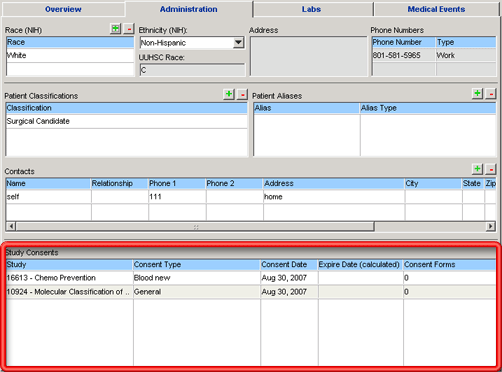502x372 pixels.
Task: Click Phone 1 value 111
Action: [x=177, y=197]
